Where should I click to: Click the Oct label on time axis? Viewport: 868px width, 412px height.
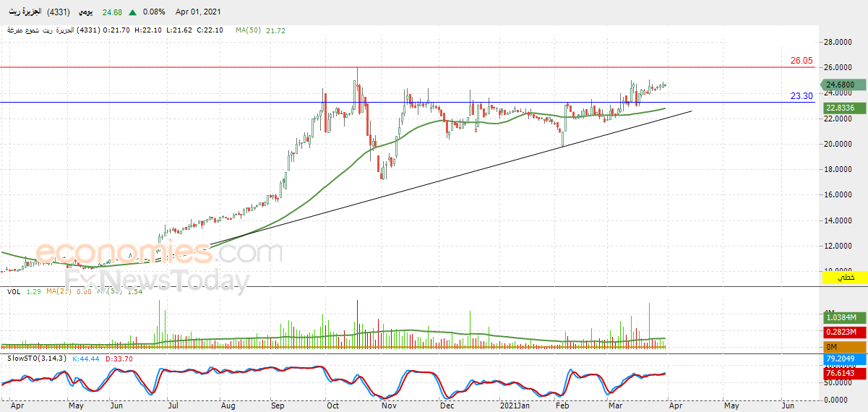pos(332,406)
